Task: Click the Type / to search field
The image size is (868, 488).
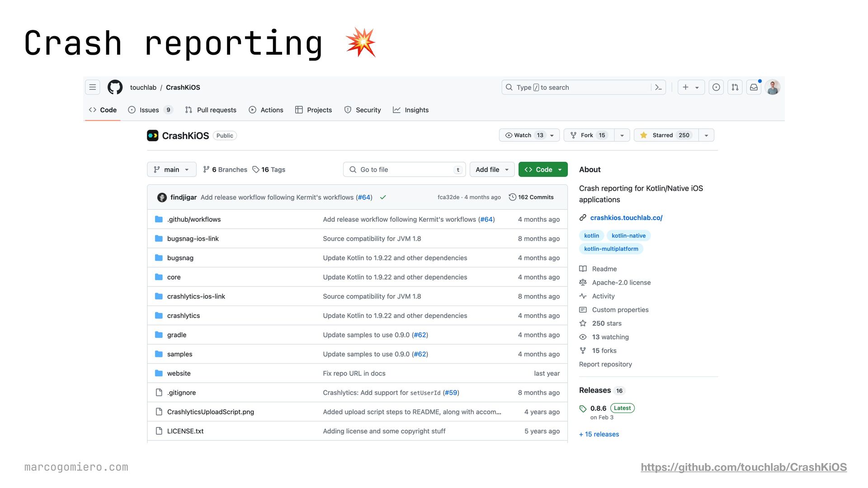Action: tap(583, 87)
